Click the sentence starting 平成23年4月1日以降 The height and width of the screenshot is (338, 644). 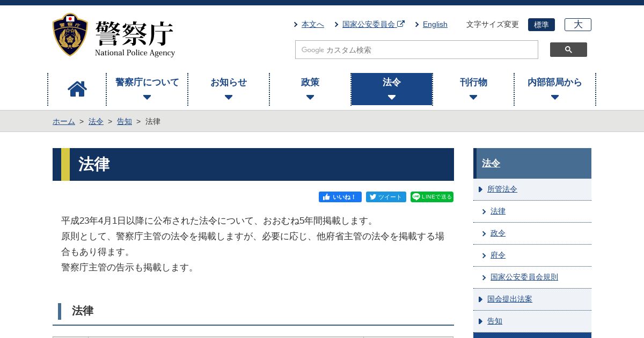point(218,221)
